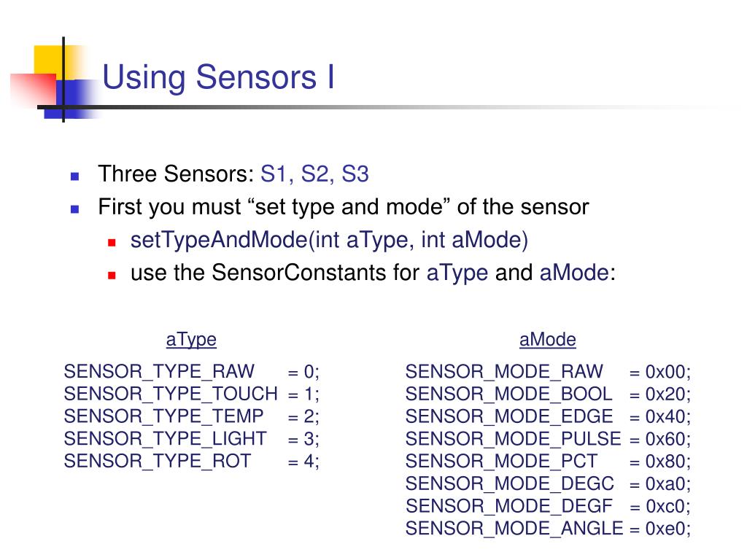The height and width of the screenshot is (560, 747).
Task: Click the SENSOR_TYPE_RAW constant
Action: 160,371
